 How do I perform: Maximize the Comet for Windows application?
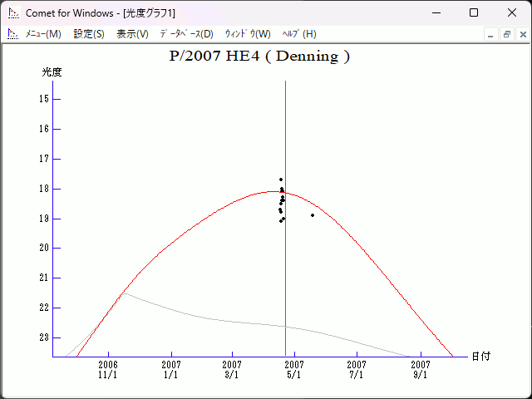click(x=474, y=13)
